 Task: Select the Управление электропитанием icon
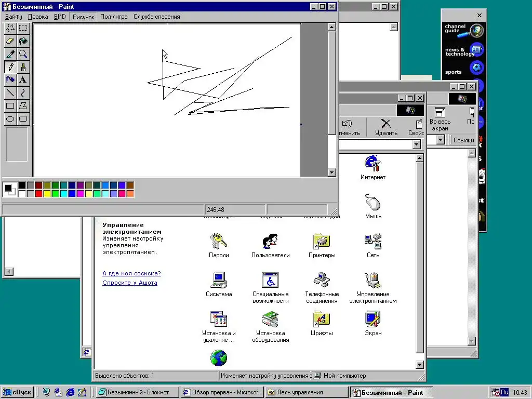pos(373,288)
